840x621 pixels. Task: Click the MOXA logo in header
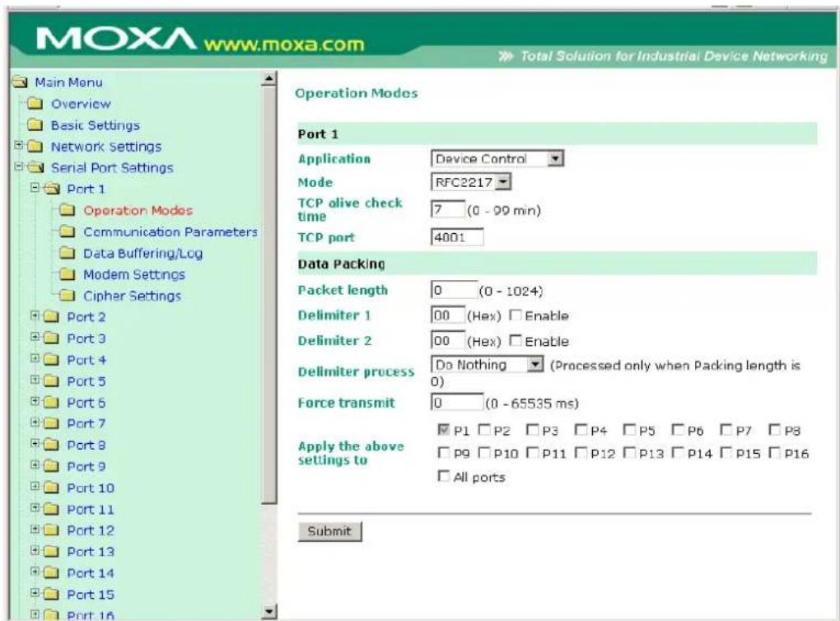coord(116,39)
